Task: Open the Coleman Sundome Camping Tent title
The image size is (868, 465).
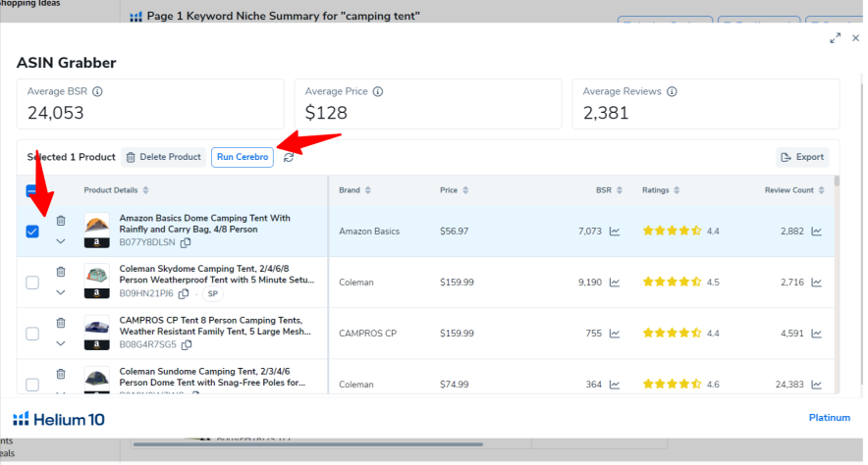Action: [x=212, y=377]
